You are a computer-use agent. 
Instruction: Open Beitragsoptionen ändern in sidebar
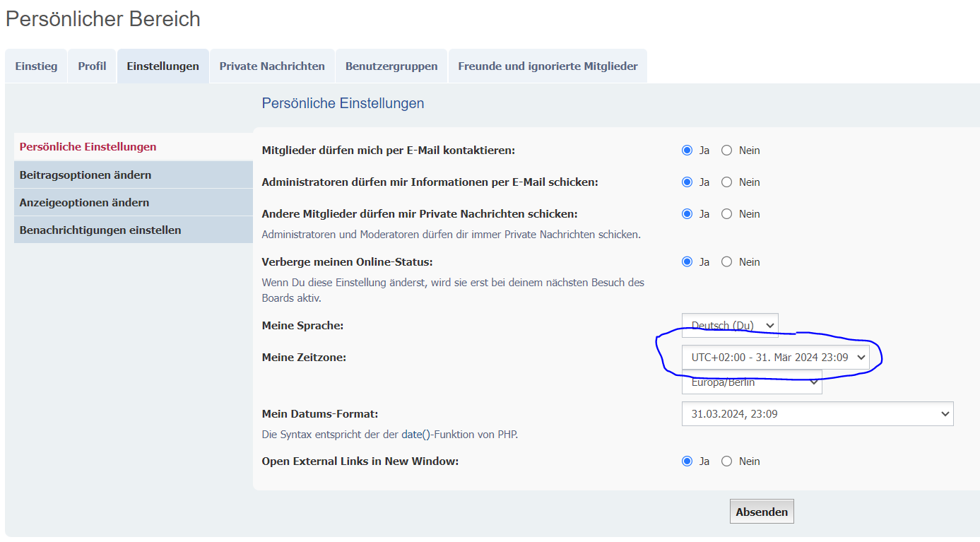coord(85,175)
